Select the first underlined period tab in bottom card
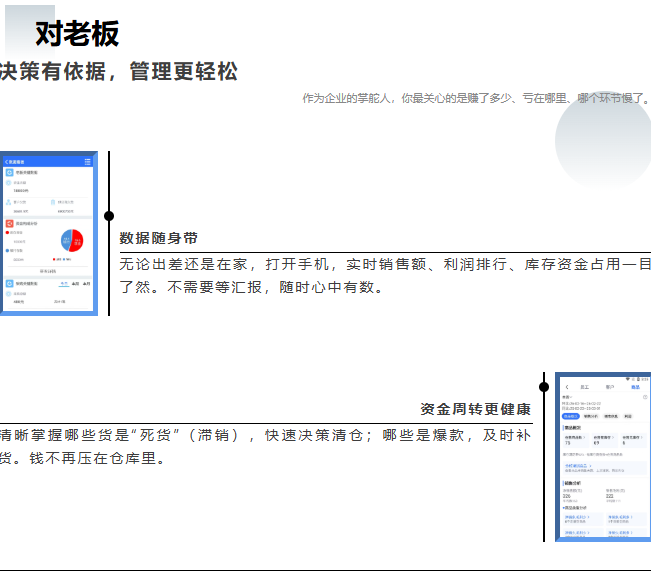Viewport: 651px width, 582px height. (x=64, y=284)
